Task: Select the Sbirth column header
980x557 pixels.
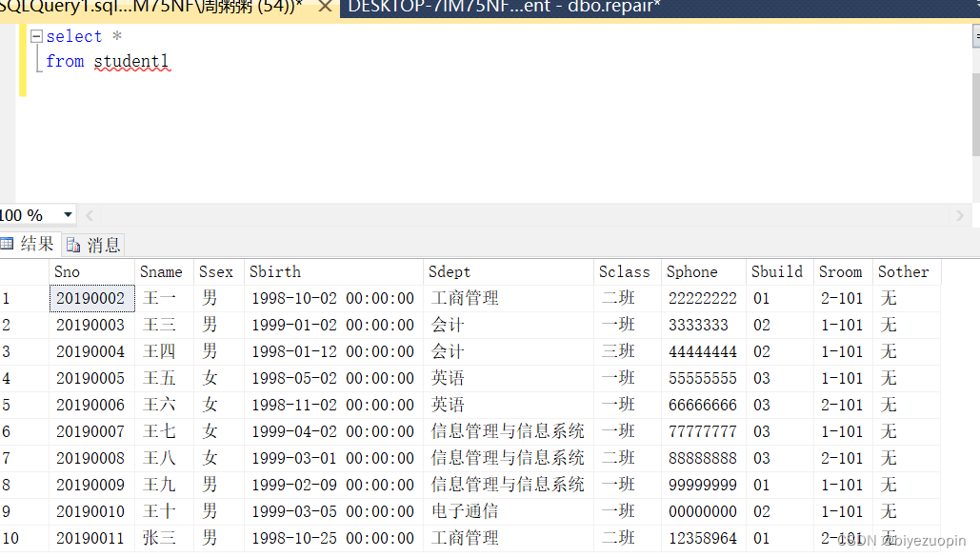Action: tap(333, 272)
